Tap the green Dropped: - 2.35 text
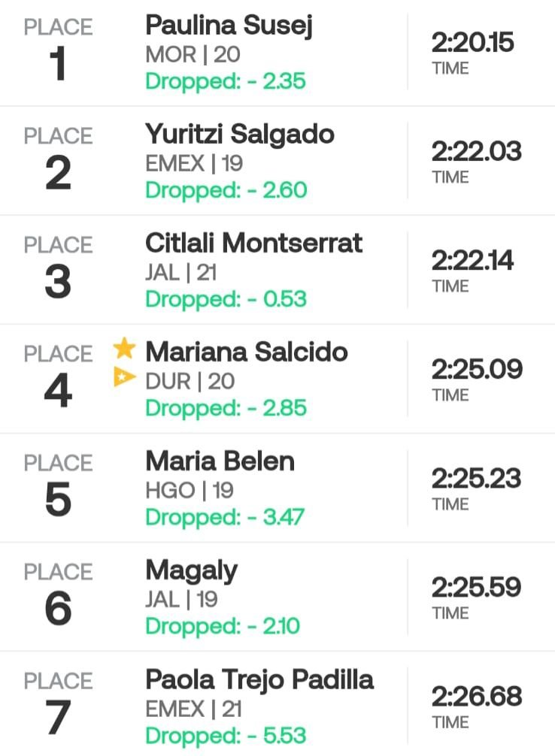The image size is (555, 756). [x=226, y=81]
